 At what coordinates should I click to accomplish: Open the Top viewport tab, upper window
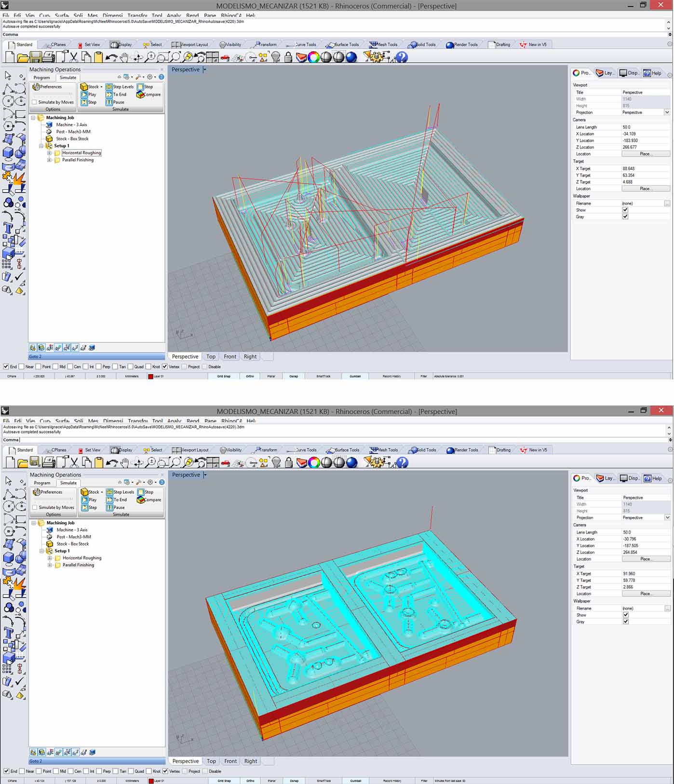pyautogui.click(x=211, y=357)
